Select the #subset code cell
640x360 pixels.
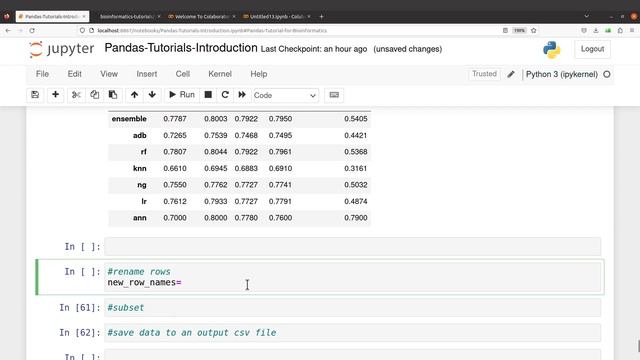point(352,307)
